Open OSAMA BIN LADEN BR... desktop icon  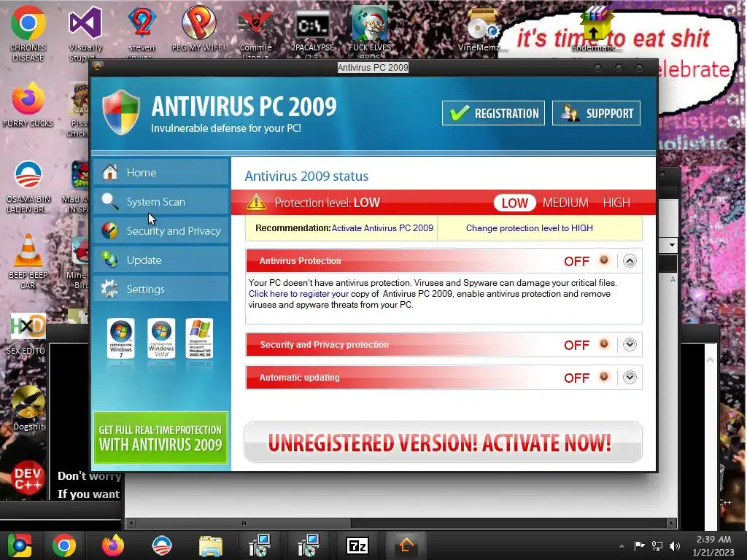click(x=28, y=187)
